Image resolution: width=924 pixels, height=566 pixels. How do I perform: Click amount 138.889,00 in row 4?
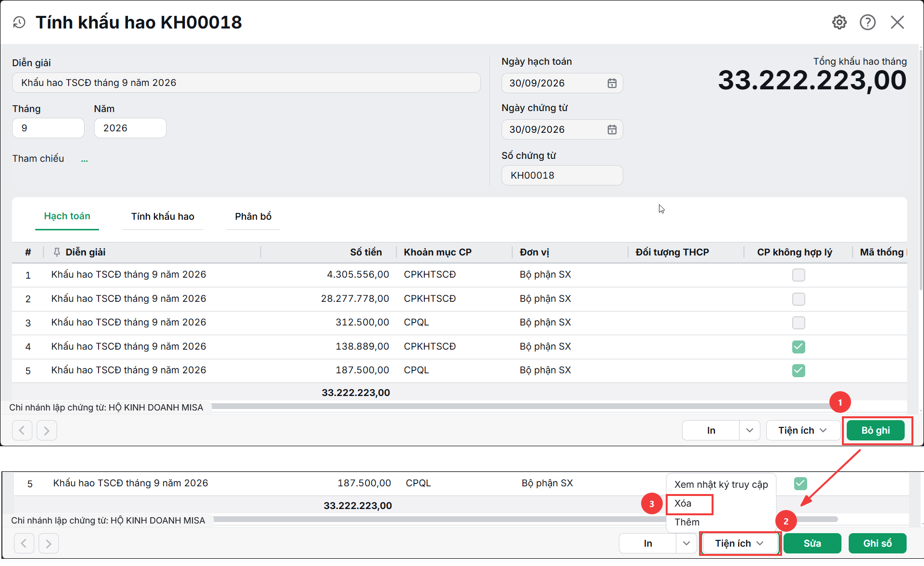tap(362, 346)
